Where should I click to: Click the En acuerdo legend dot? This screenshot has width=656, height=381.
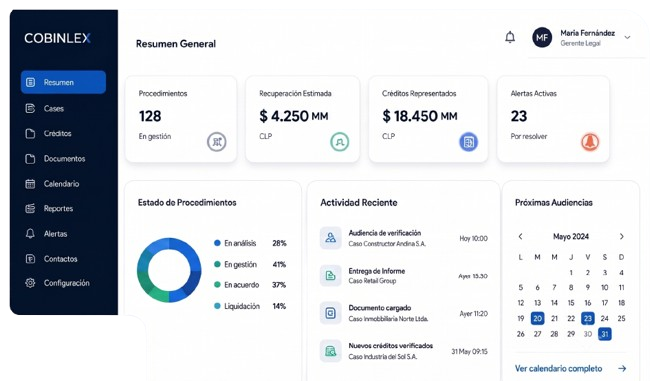[217, 285]
